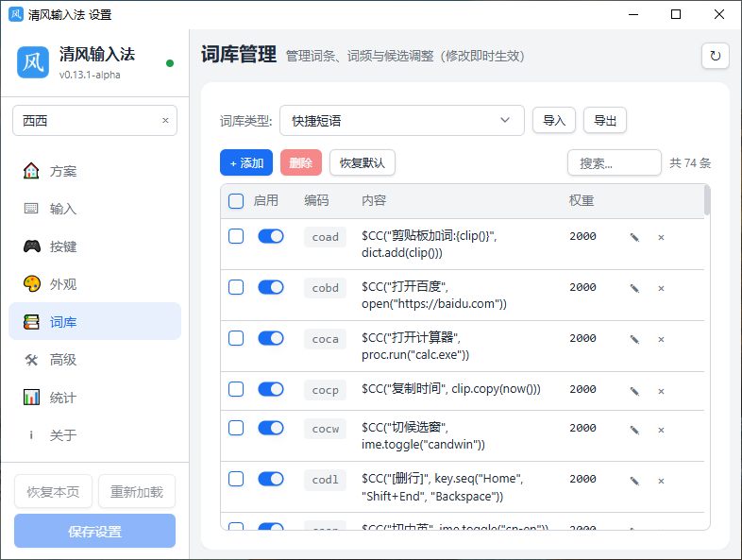This screenshot has height=560, width=742.
Task: Open the 词库类型 快捷短语 dropdown
Action: [x=402, y=121]
